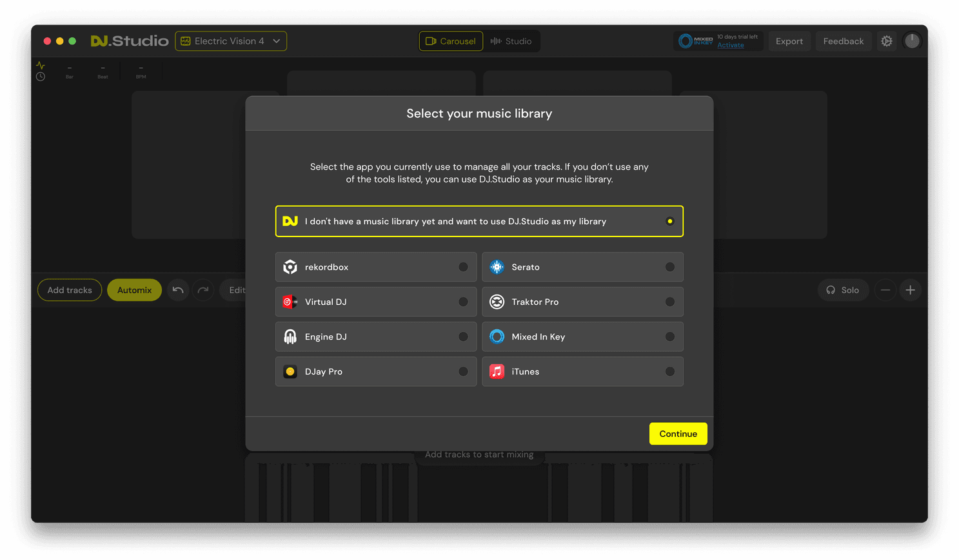The height and width of the screenshot is (560, 959).
Task: Click the undo arrow icon
Action: [x=178, y=290]
